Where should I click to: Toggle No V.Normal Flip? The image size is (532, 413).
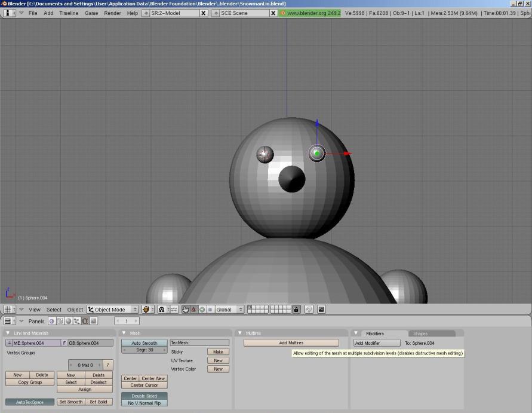144,402
